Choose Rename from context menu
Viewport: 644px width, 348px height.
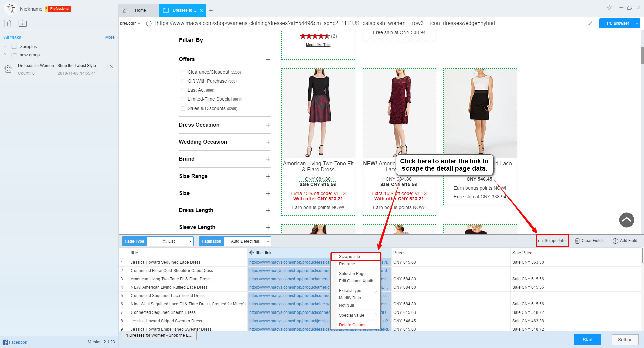(x=356, y=264)
